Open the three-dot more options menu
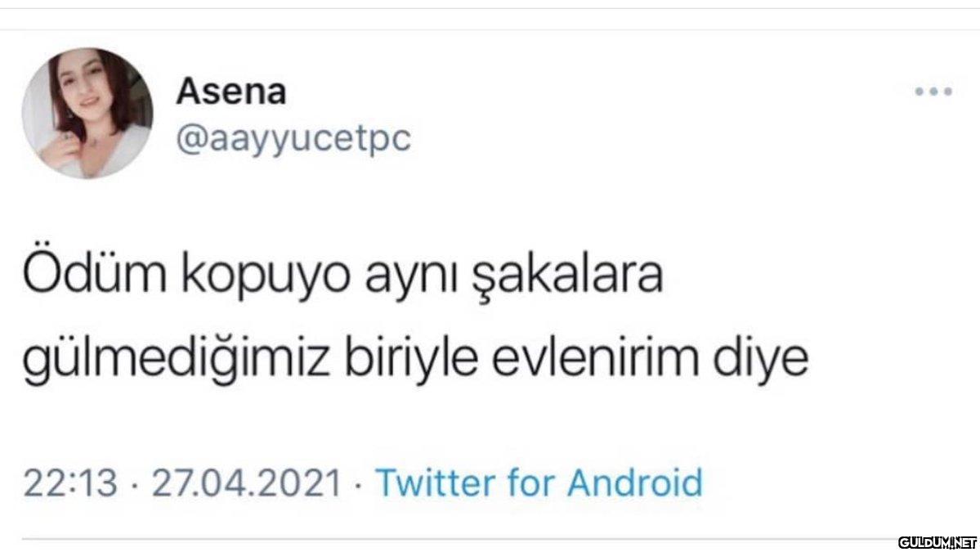Screen dimensions: 980x552 coord(933,92)
